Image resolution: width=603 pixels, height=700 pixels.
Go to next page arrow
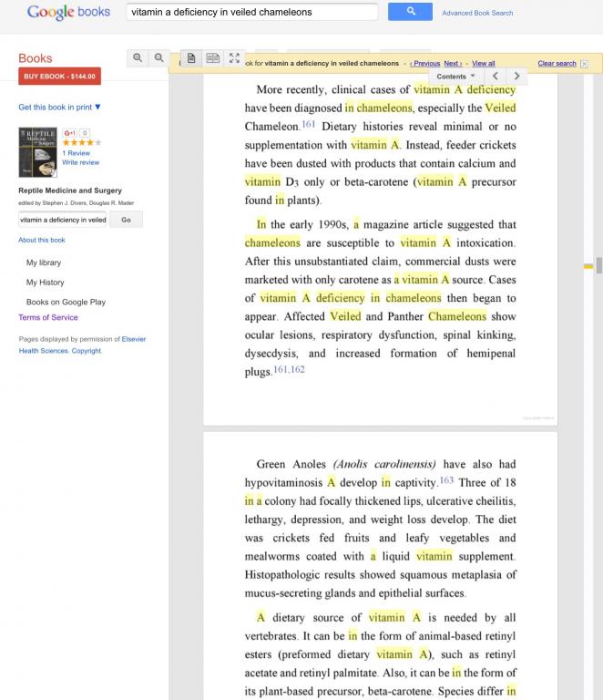click(x=516, y=77)
